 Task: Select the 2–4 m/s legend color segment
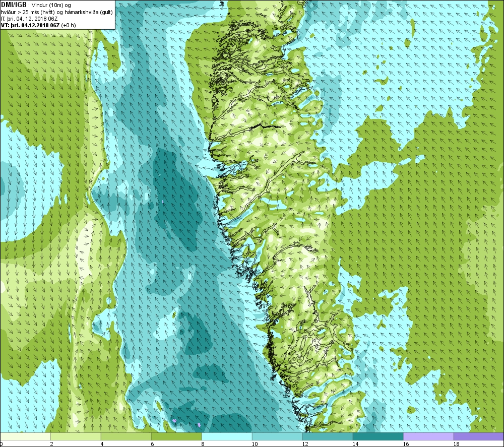click(x=76, y=436)
